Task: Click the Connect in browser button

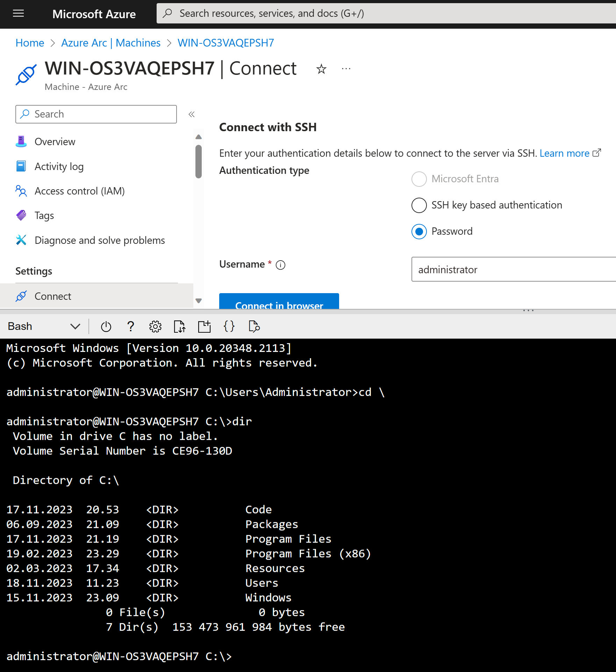Action: pos(279,302)
